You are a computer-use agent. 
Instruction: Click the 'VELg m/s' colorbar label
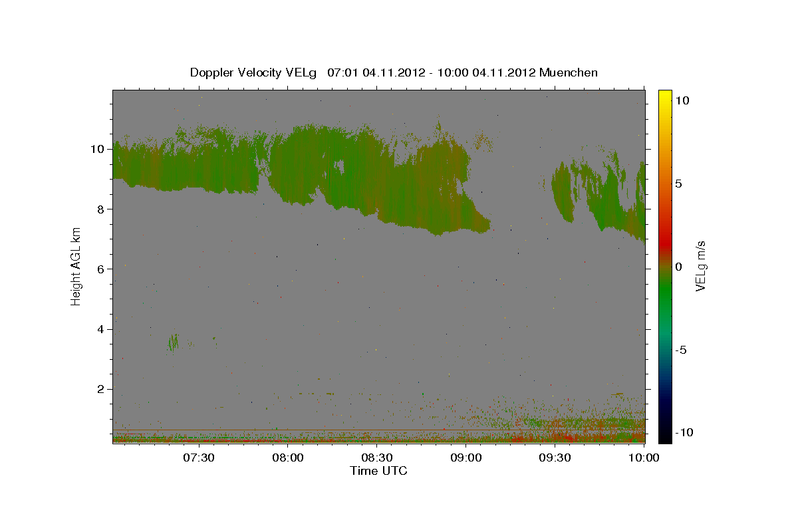(x=700, y=265)
